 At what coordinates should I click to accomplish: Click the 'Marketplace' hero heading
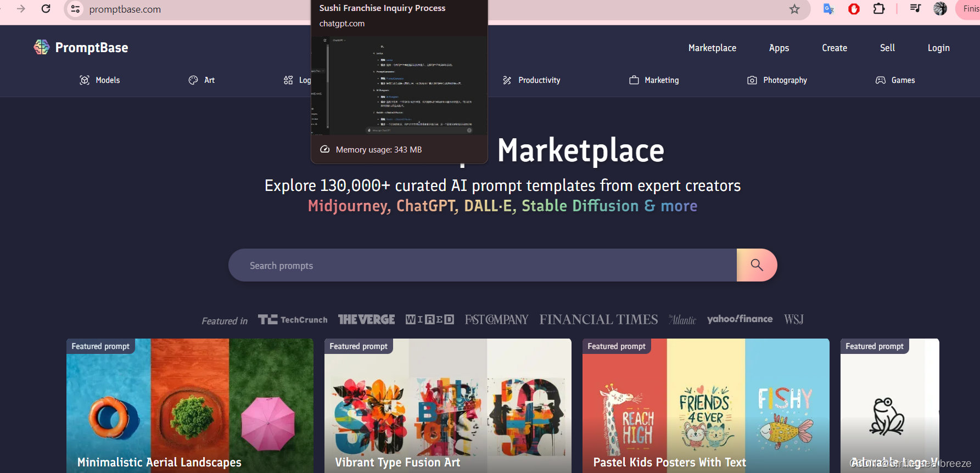(581, 150)
